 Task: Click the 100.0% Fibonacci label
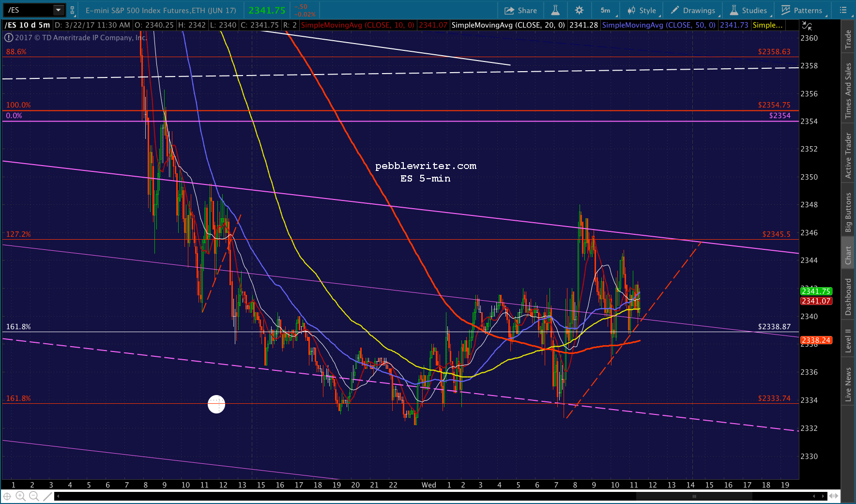tap(18, 105)
